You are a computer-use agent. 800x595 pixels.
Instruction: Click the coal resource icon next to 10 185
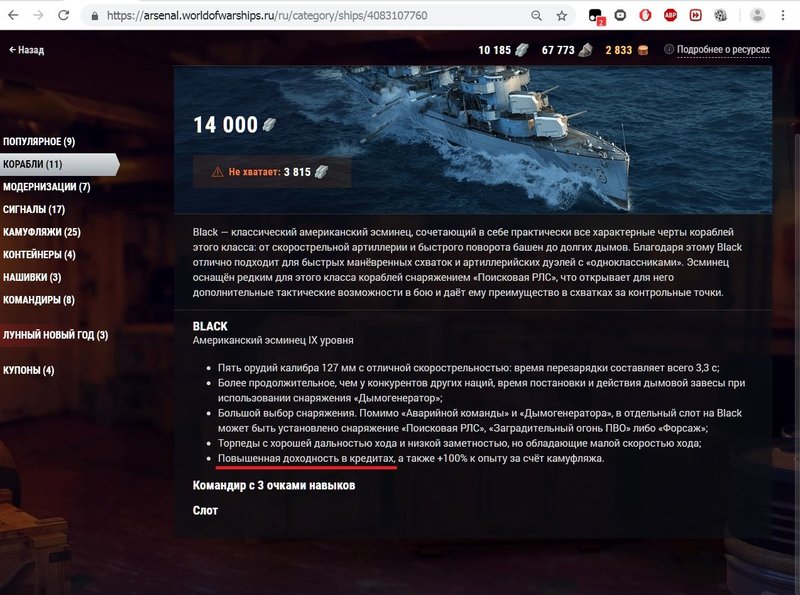pyautogui.click(x=521, y=49)
